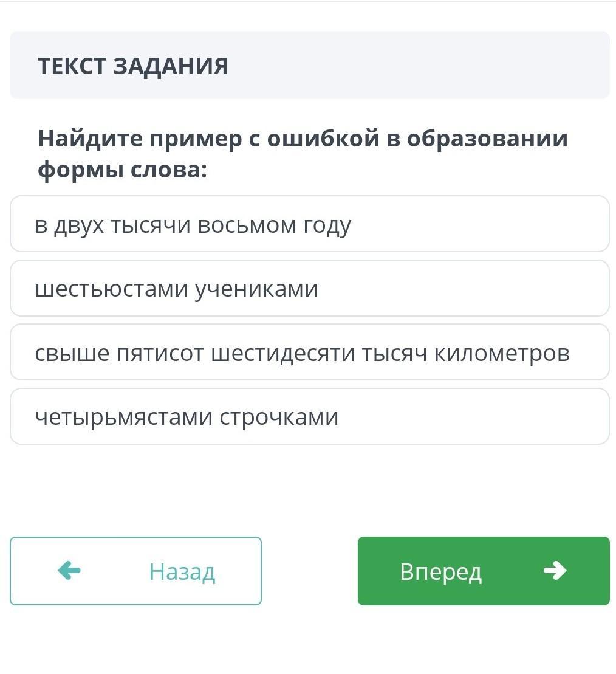Click word 'километров' in third option

pos(502,353)
